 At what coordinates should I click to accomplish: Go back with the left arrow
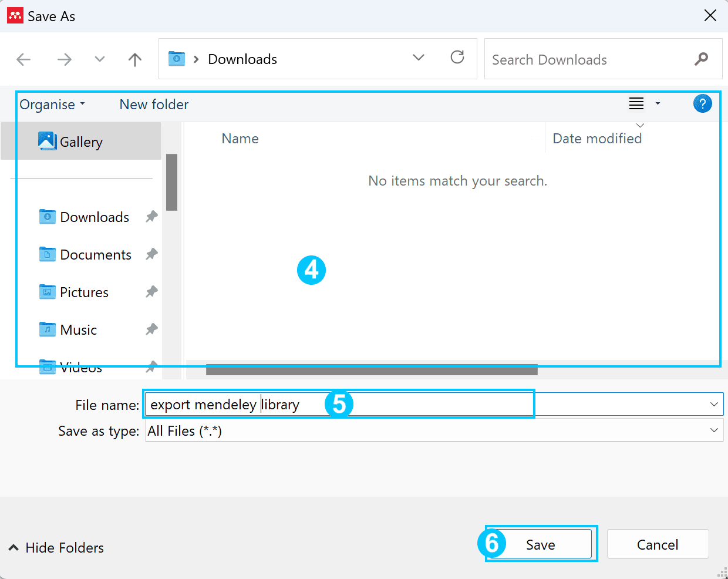pyautogui.click(x=23, y=59)
